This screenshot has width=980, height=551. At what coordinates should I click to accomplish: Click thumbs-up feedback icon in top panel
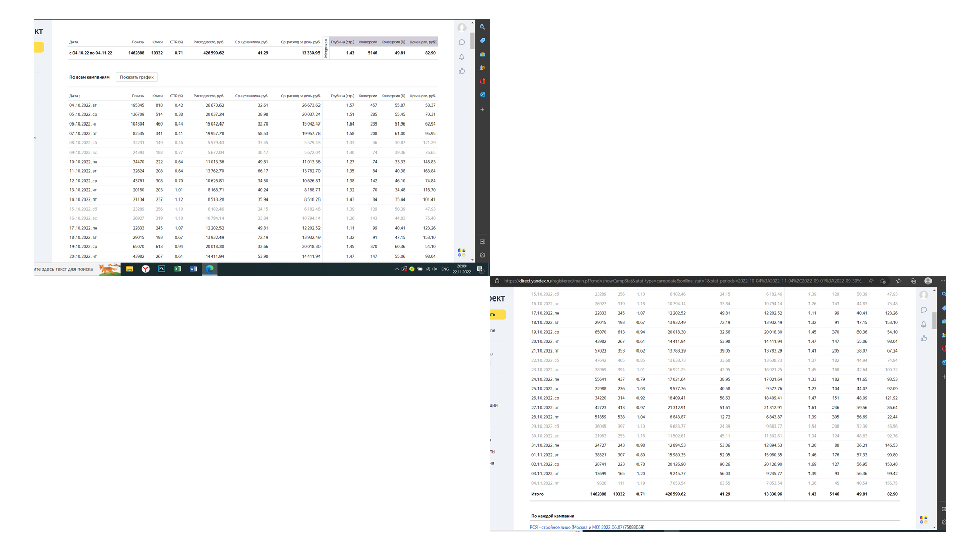(x=462, y=71)
